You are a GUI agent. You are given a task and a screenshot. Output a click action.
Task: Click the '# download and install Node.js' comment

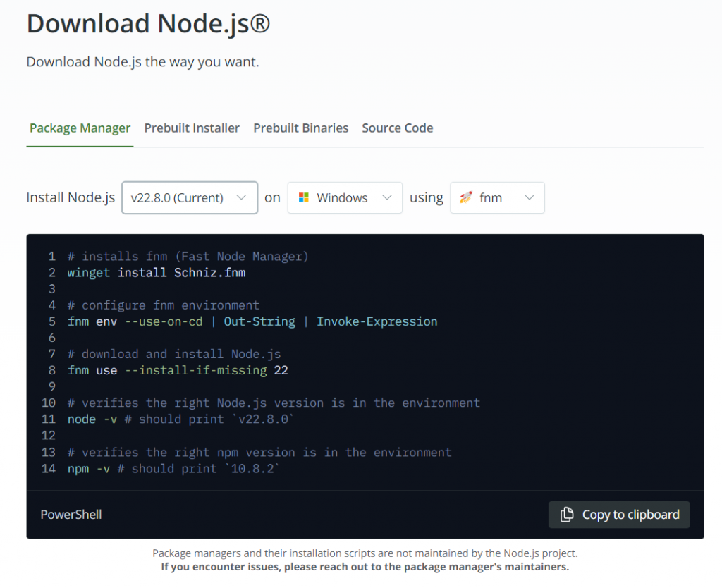174,354
